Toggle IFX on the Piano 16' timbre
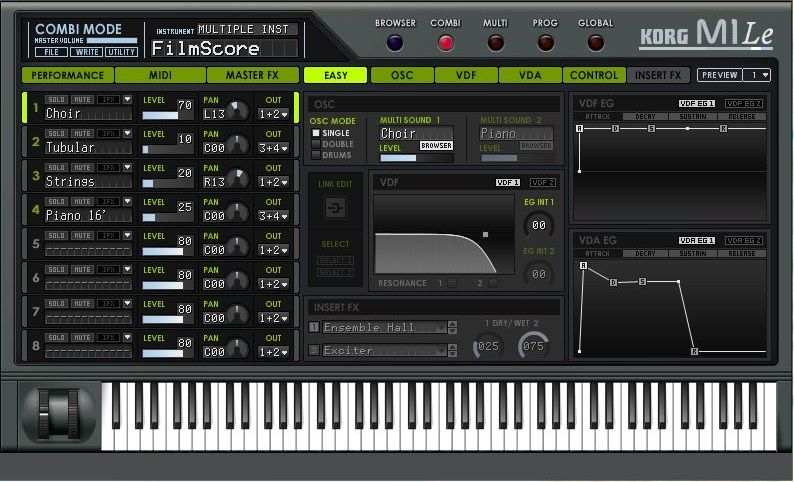Viewport: 794px width, 482px height. point(108,202)
